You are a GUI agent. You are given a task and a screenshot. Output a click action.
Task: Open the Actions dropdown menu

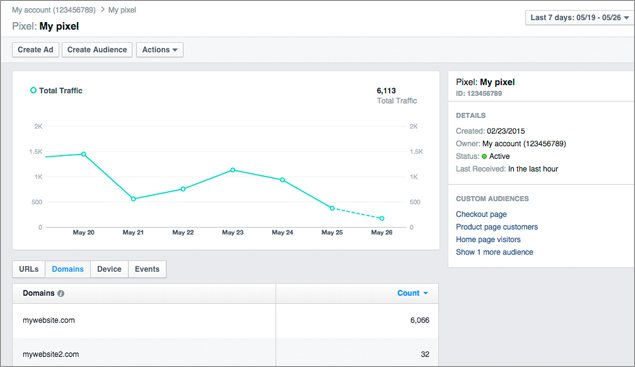[160, 50]
